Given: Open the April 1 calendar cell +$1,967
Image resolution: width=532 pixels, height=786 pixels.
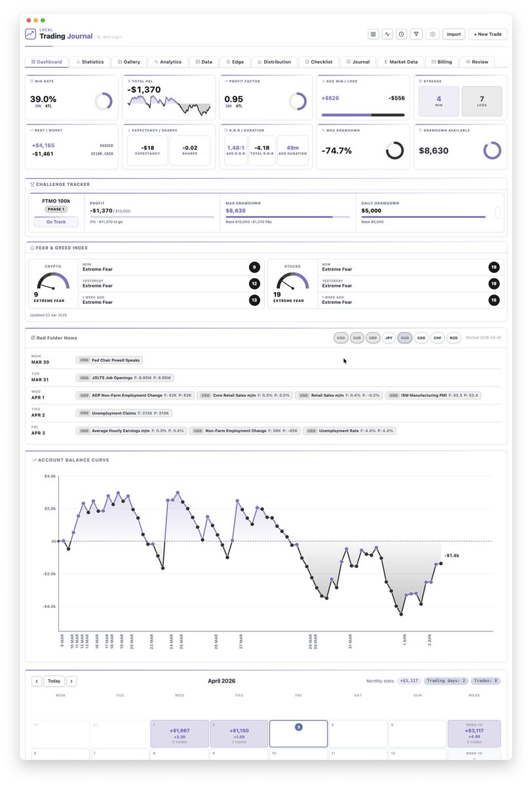Looking at the screenshot, I should pyautogui.click(x=180, y=734).
